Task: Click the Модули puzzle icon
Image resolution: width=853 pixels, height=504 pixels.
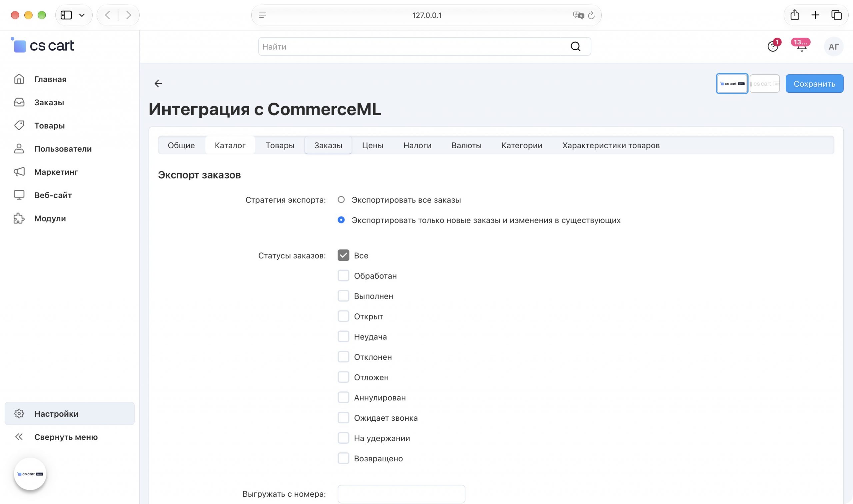Action: pyautogui.click(x=19, y=218)
